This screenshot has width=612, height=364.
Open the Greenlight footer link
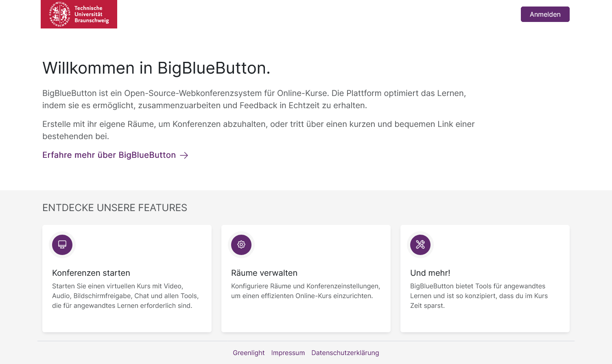pos(249,353)
